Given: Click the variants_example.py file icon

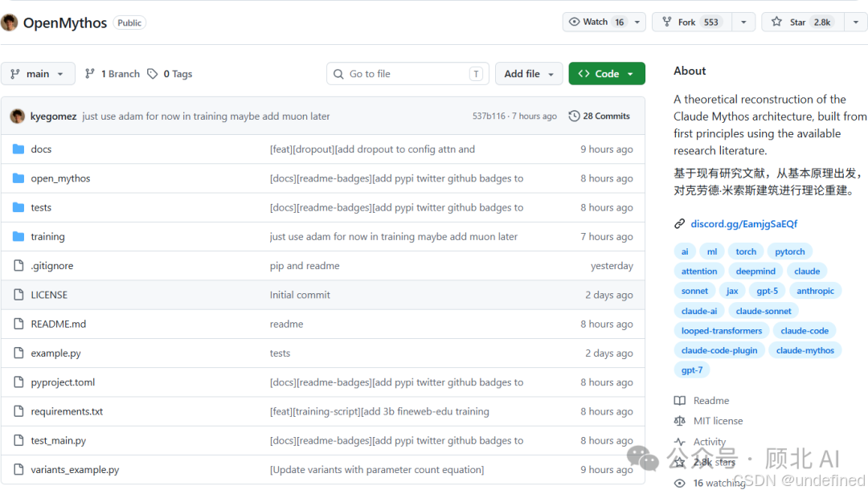Looking at the screenshot, I should (18, 469).
